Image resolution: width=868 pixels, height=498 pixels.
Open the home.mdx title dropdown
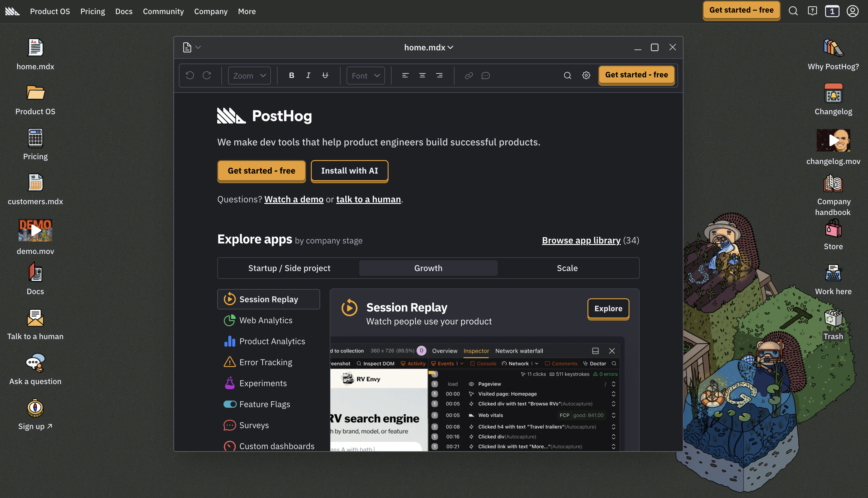pyautogui.click(x=428, y=47)
